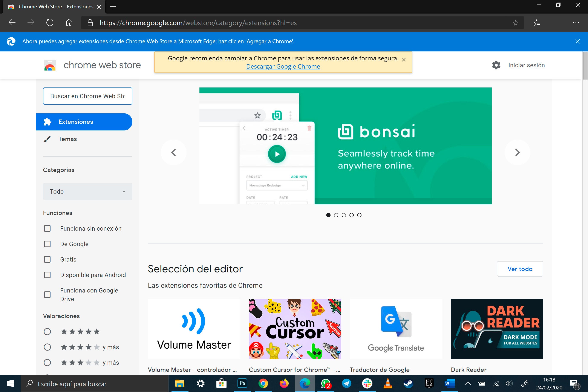Open Volume Master extension title
The width and height of the screenshot is (588, 392).
(192, 370)
